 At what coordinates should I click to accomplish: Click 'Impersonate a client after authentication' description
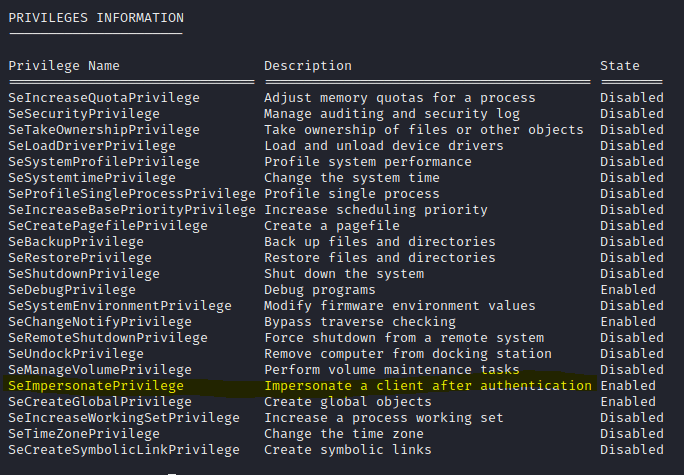coord(428,386)
